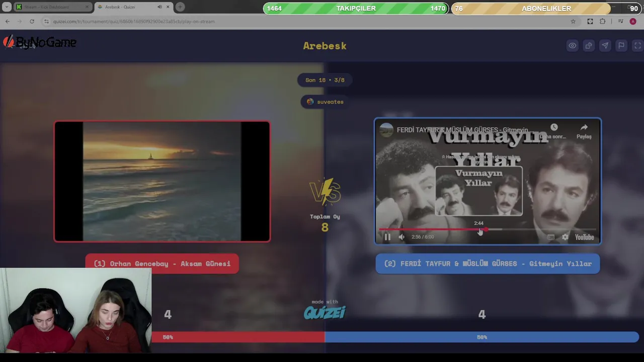The image size is (644, 362).
Task: Select the Arebesk - Quizei tab
Action: (x=133, y=7)
